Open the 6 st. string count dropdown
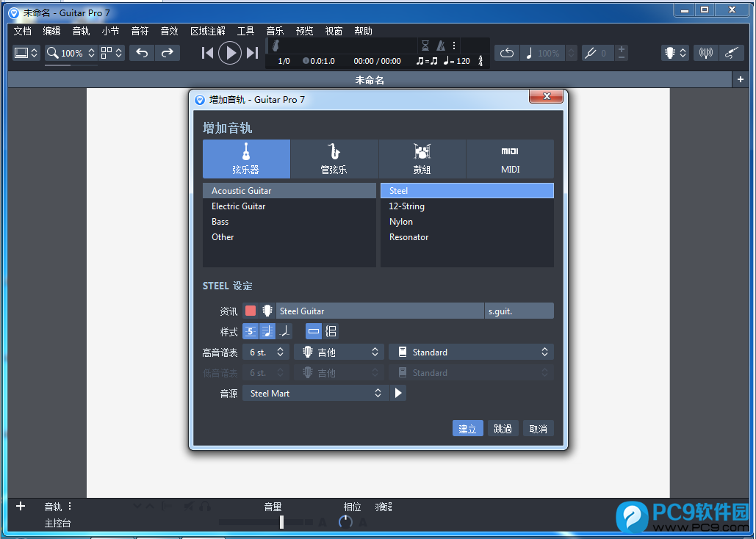This screenshot has width=756, height=539. [266, 352]
